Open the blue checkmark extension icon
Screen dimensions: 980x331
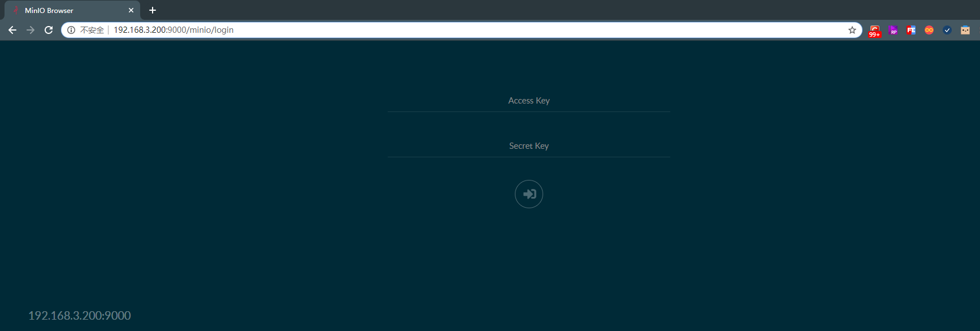tap(947, 31)
